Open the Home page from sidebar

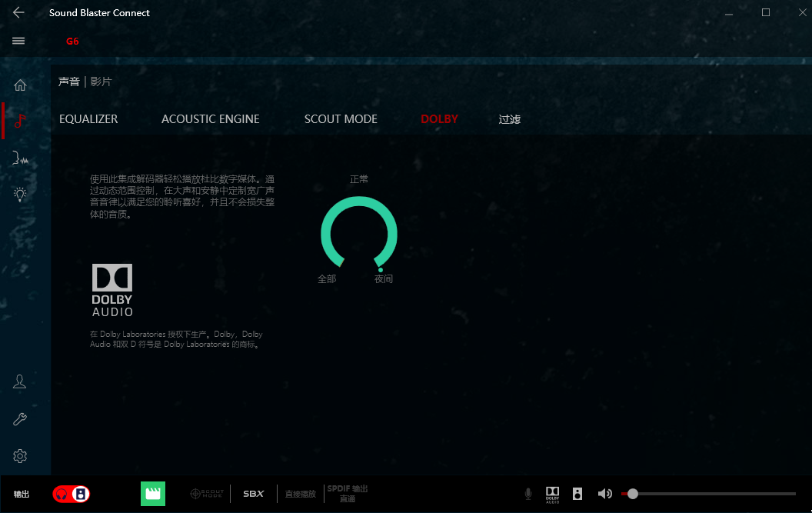20,85
